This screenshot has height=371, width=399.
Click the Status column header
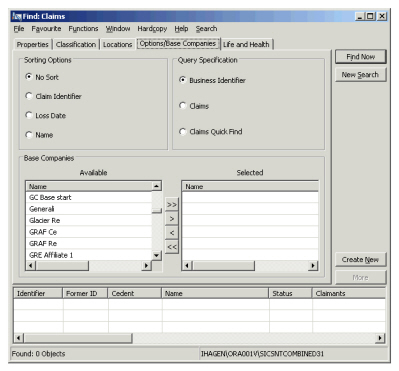point(291,293)
